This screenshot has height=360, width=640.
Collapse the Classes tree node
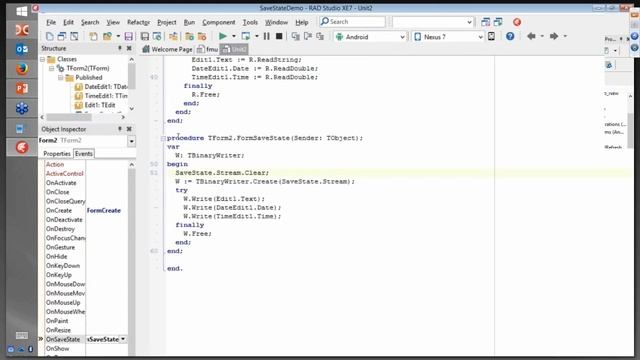[x=42, y=59]
